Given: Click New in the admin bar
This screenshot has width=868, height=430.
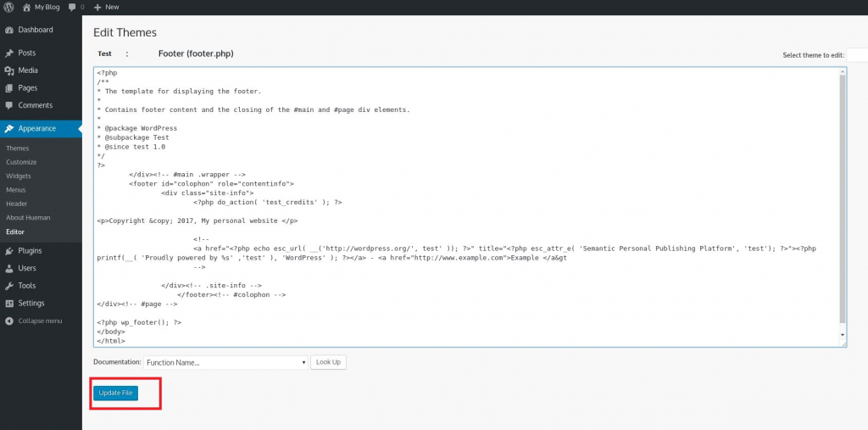Looking at the screenshot, I should (x=112, y=7).
